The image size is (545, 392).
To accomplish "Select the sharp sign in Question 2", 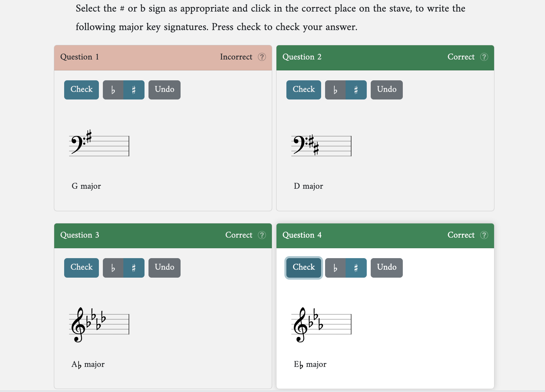I will click(356, 90).
